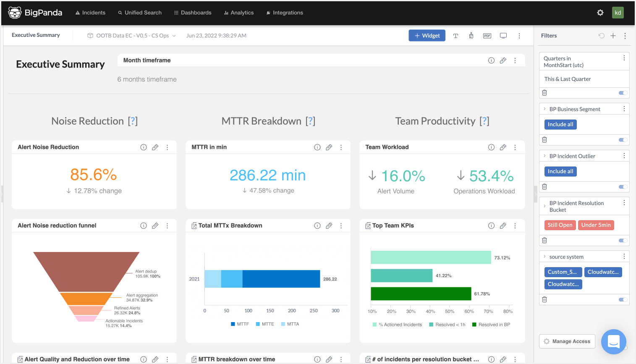The width and height of the screenshot is (636, 364).
Task: Reset filters using the undo arrow icon
Action: pos(601,36)
